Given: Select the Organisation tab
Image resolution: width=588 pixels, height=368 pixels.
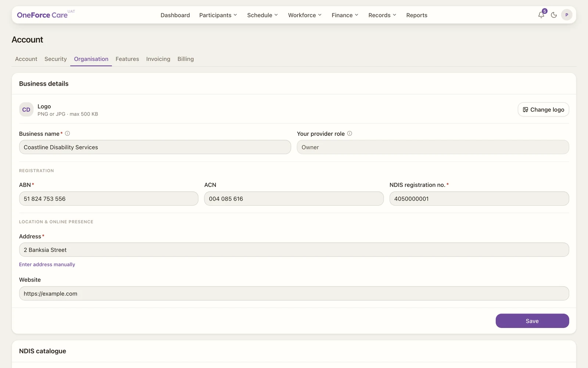Looking at the screenshot, I should [x=91, y=59].
